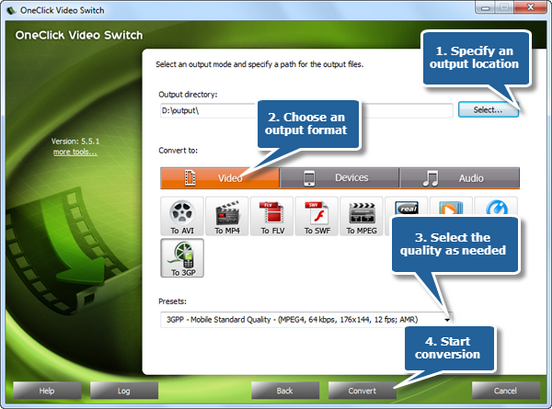Screen dimensions: 552x409
Task: Choose the To FLV format icon
Action: [272, 216]
